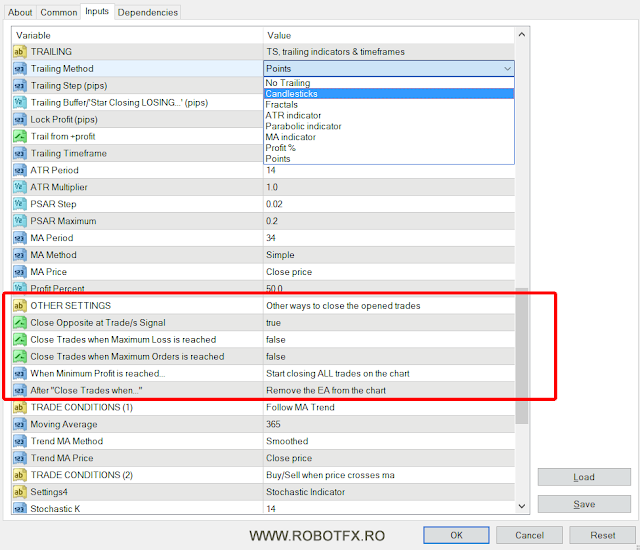Click the ATR Multiplier row icon
Screen dimensions: 640x550
click(19, 187)
